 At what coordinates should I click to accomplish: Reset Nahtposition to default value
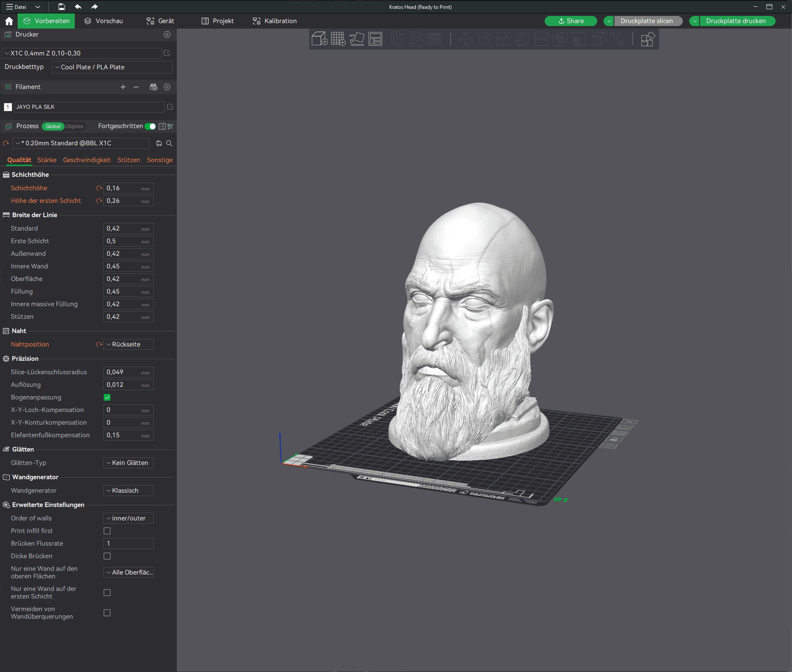pyautogui.click(x=99, y=344)
